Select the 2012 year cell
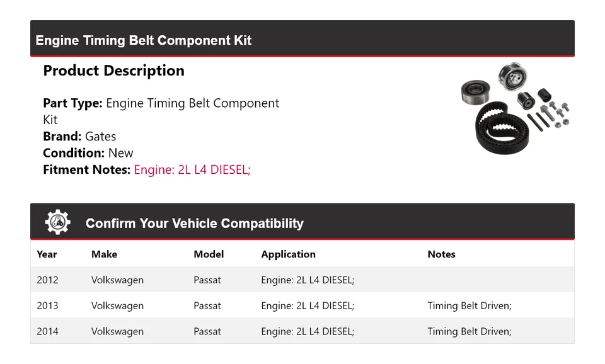Viewport: 605px width, 364px height. (x=47, y=280)
